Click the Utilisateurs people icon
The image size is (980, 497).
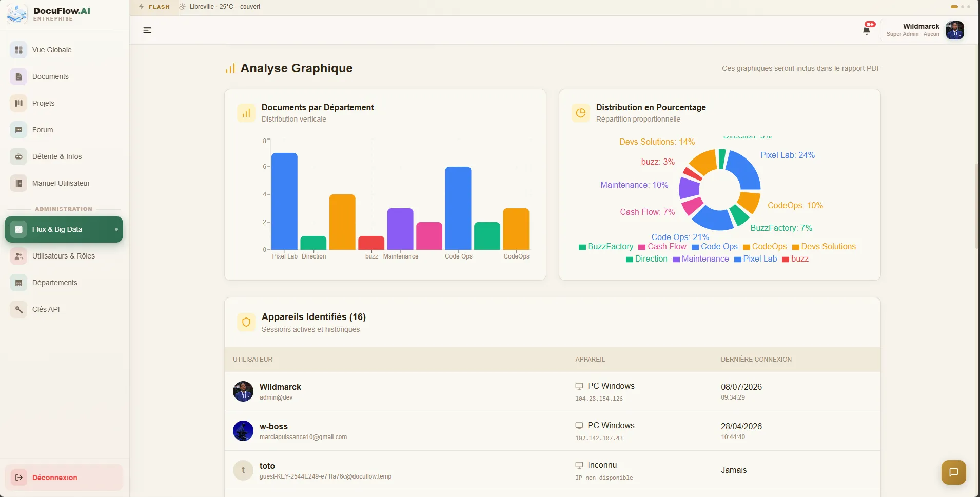(x=18, y=256)
